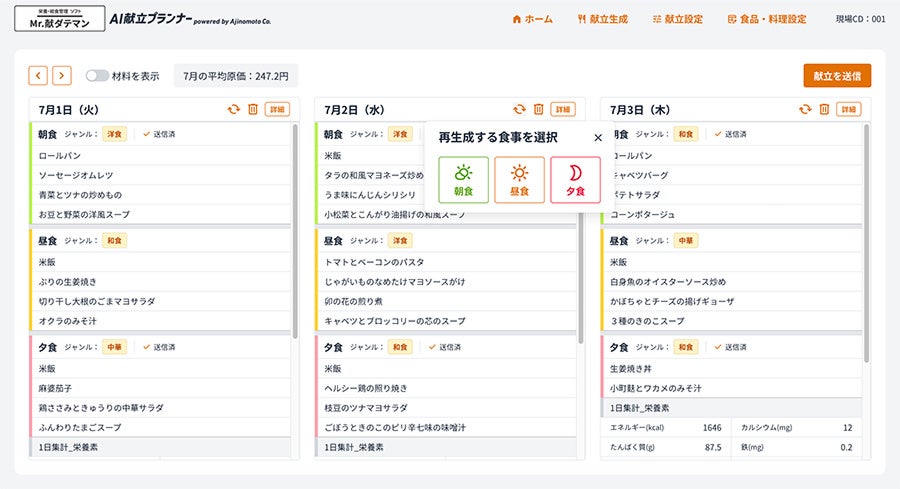Click trash icon for July 3
Image resolution: width=900 pixels, height=489 pixels.
[x=825, y=109]
